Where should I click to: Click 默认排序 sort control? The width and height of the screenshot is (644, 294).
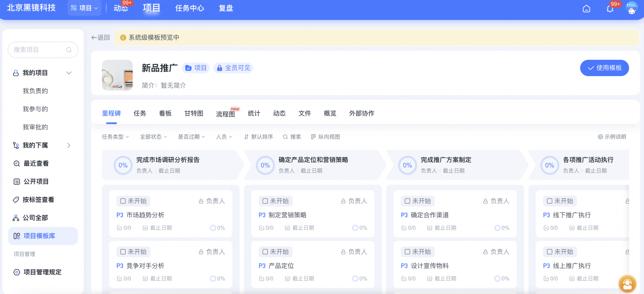coord(258,137)
